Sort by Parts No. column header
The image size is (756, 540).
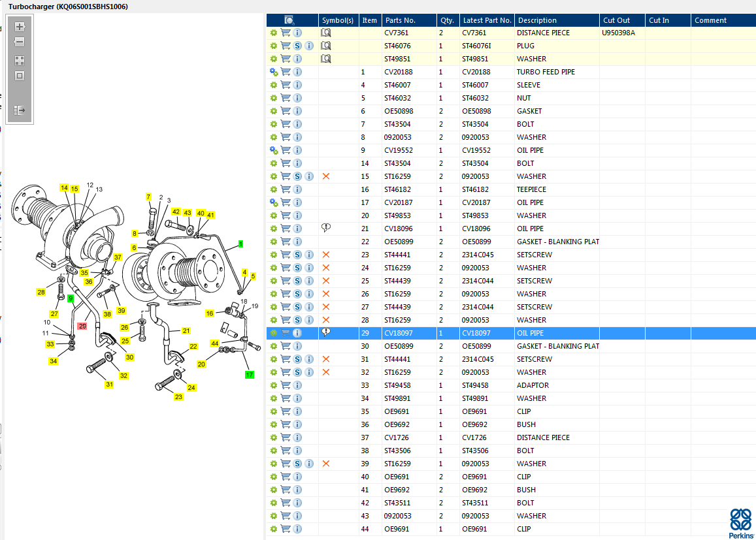click(400, 20)
